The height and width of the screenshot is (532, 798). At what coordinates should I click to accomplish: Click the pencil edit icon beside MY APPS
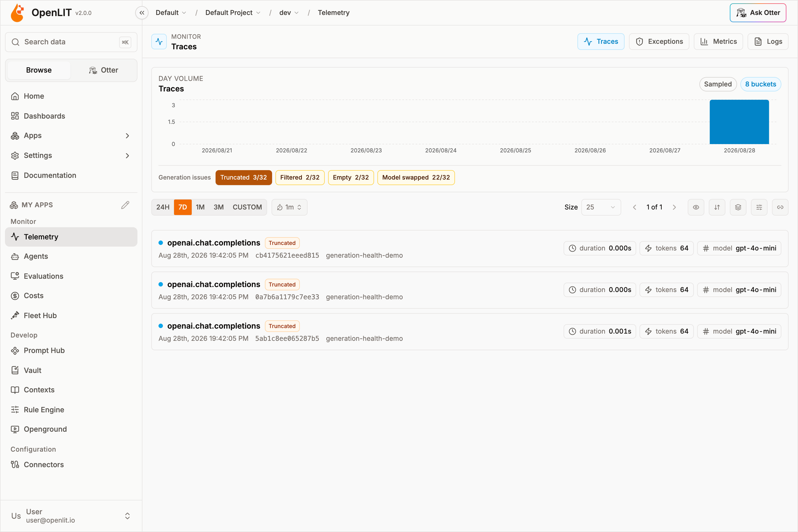(x=125, y=205)
